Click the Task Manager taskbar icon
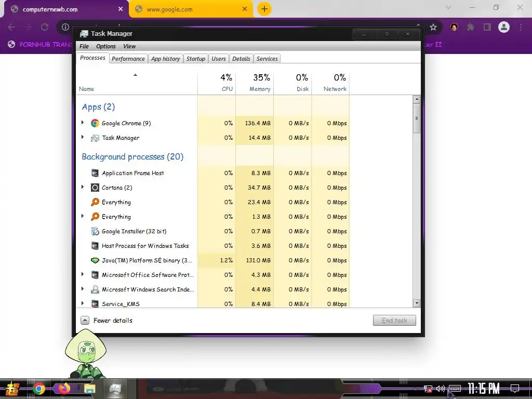The height and width of the screenshot is (399, 532). point(115,389)
